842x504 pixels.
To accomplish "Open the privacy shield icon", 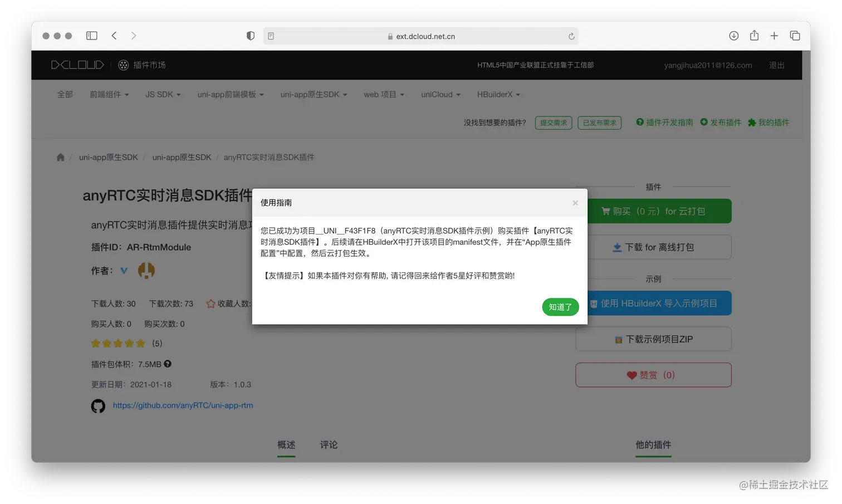I will (x=251, y=36).
